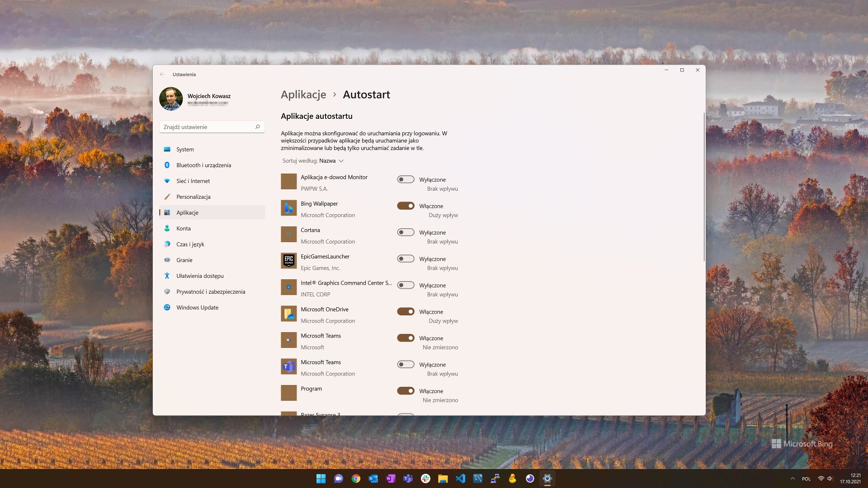This screenshot has height=488, width=868.
Task: Open Personalizacja settings page
Action: 193,197
